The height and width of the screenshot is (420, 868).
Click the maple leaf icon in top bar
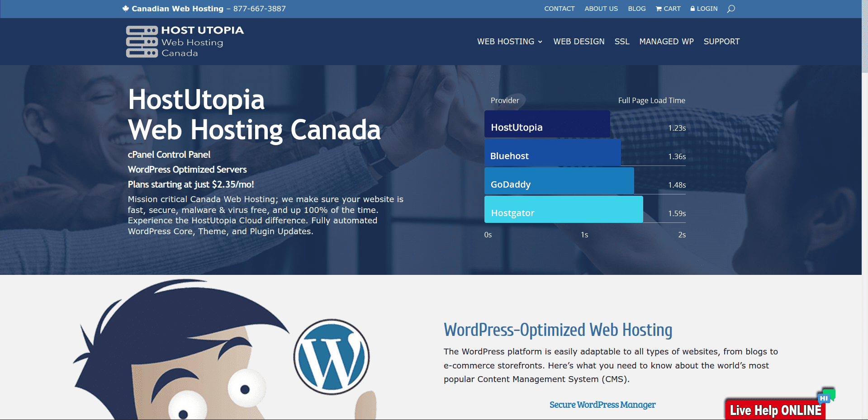pyautogui.click(x=126, y=9)
